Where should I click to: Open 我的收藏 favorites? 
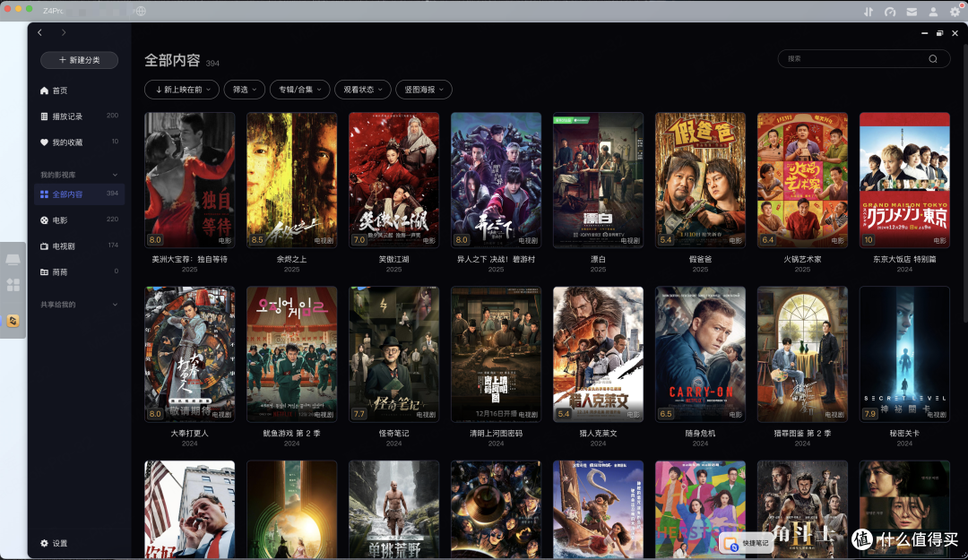(79, 142)
